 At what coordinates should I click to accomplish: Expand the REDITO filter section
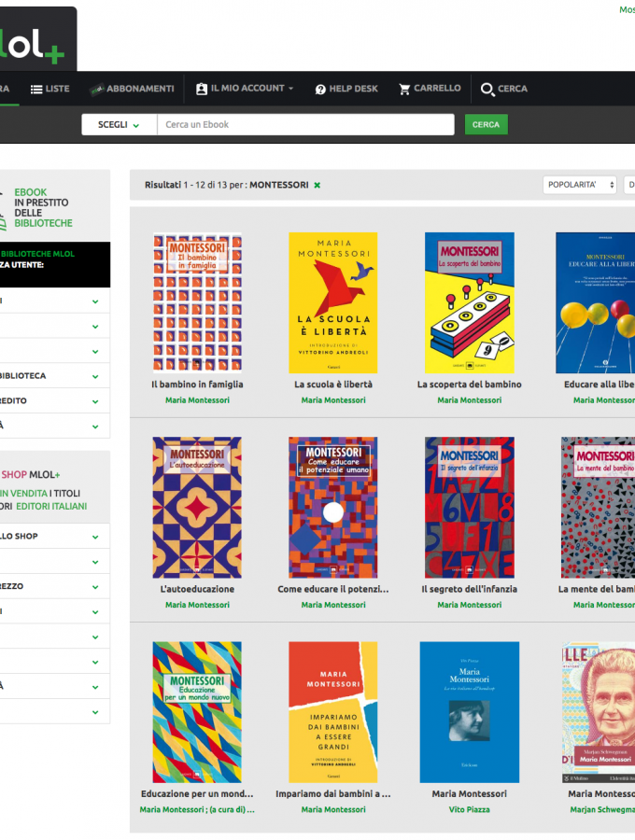[53, 401]
